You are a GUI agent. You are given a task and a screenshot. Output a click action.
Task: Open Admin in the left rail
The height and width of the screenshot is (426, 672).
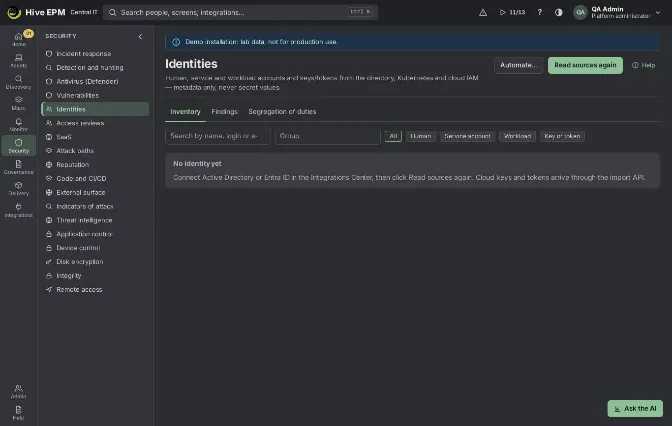coord(18,391)
